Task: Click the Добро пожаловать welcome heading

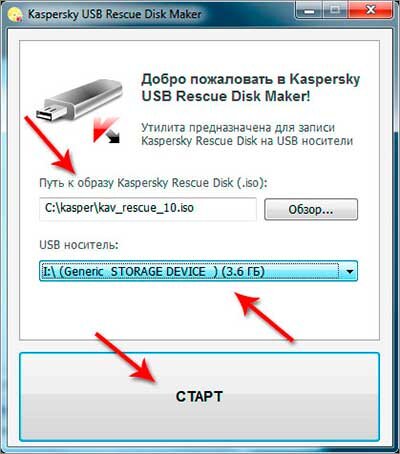Action: pyautogui.click(x=251, y=88)
